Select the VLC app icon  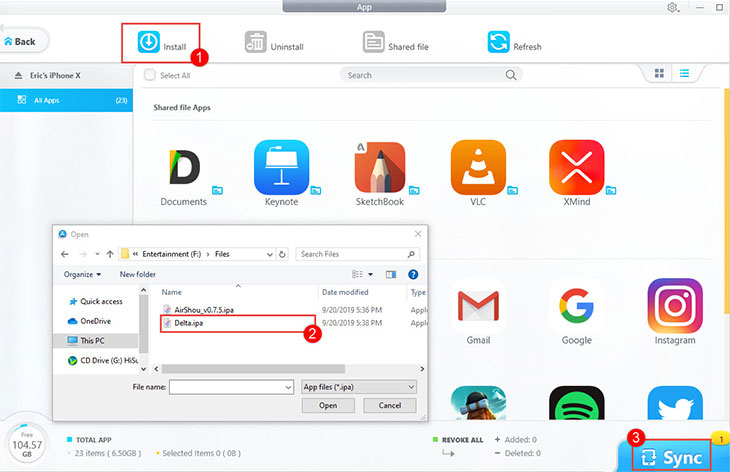click(478, 167)
